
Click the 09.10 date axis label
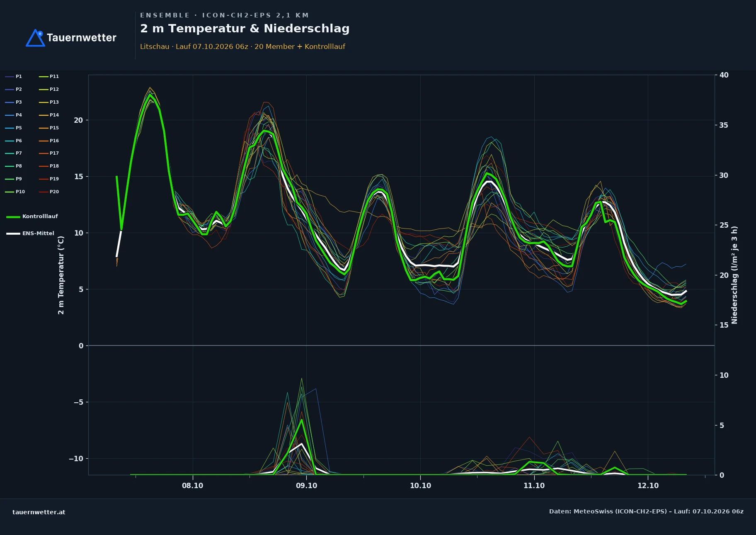307,486
